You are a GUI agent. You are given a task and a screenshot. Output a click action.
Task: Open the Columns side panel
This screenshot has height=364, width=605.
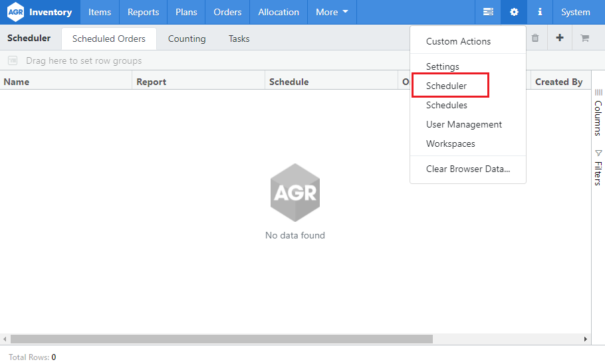(598, 113)
